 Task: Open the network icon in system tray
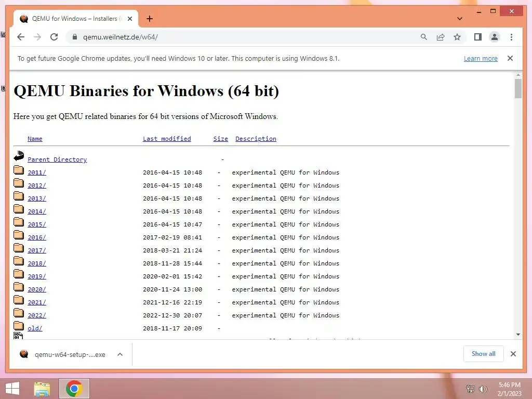click(x=471, y=389)
